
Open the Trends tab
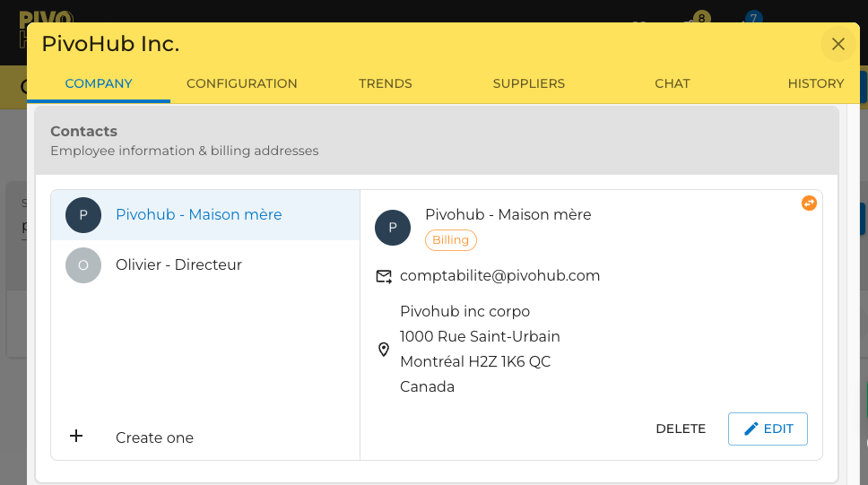pyautogui.click(x=386, y=83)
